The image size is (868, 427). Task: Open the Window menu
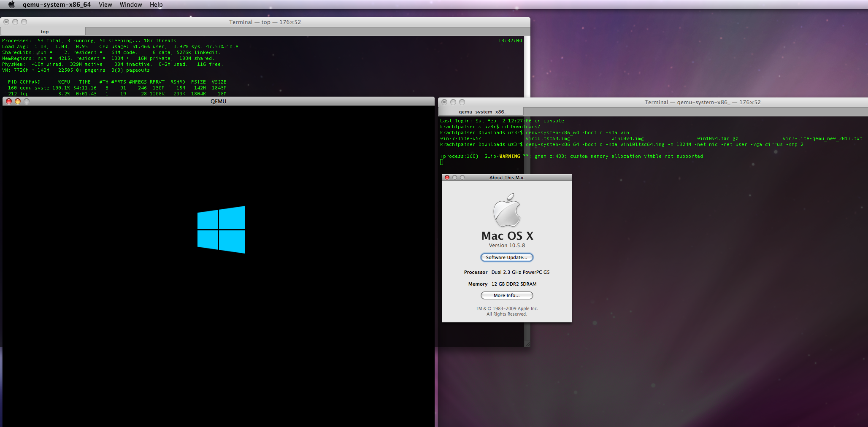[131, 5]
